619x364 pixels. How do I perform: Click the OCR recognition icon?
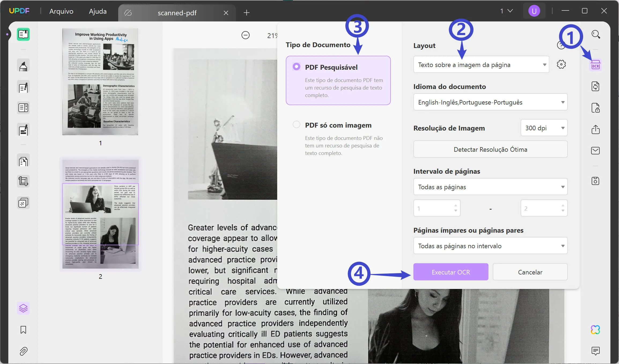595,65
